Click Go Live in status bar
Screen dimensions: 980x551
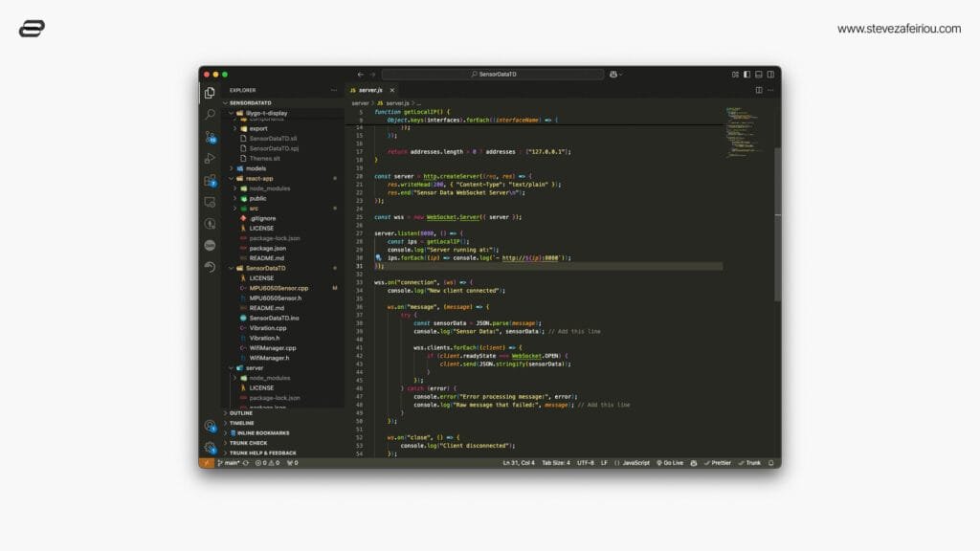[669, 463]
